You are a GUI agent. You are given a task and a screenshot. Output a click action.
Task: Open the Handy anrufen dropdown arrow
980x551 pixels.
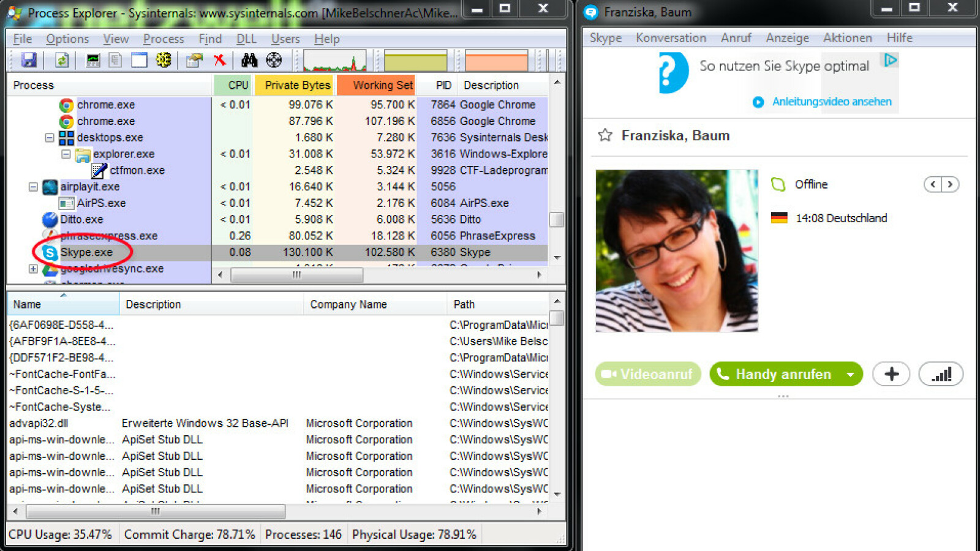click(851, 374)
